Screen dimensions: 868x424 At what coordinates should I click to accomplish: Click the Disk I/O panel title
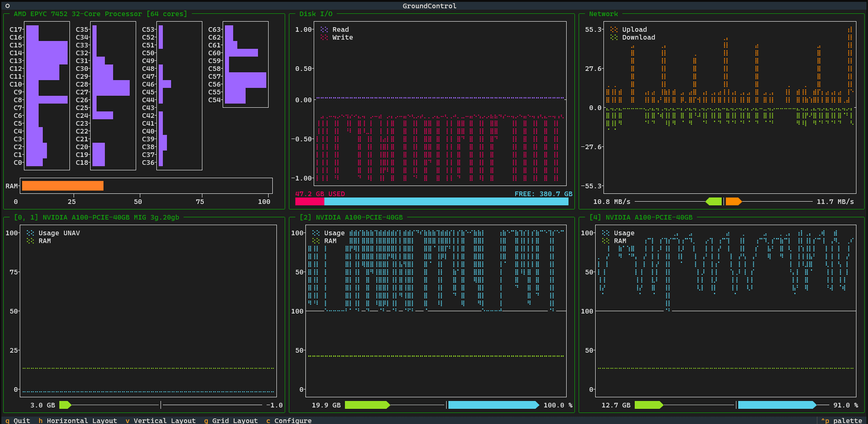click(316, 14)
